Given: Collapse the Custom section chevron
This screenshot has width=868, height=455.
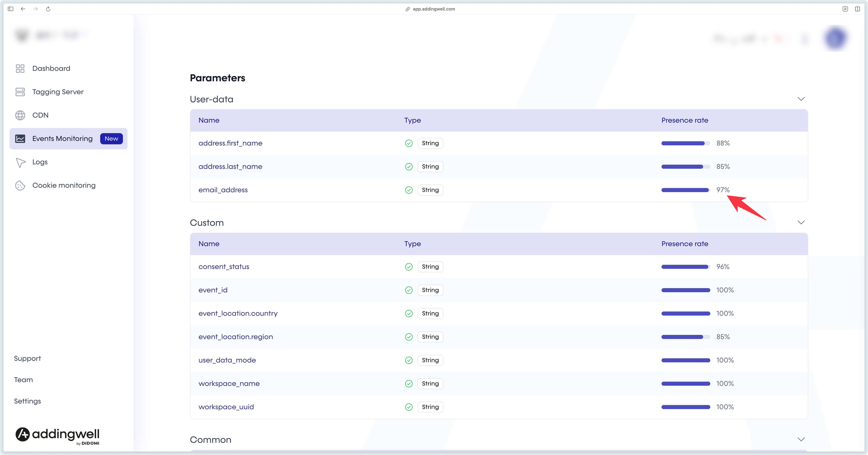Looking at the screenshot, I should pyautogui.click(x=801, y=223).
